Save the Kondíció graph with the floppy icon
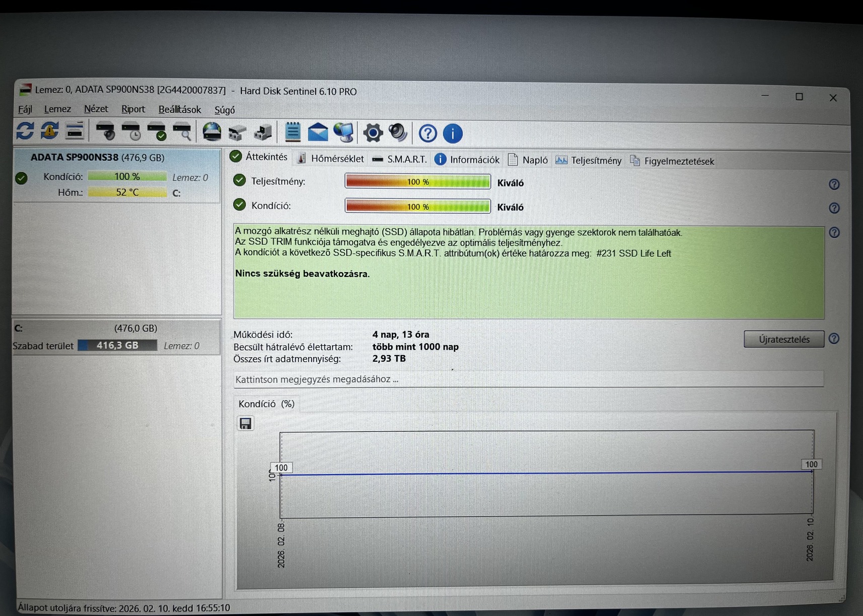 click(x=245, y=424)
